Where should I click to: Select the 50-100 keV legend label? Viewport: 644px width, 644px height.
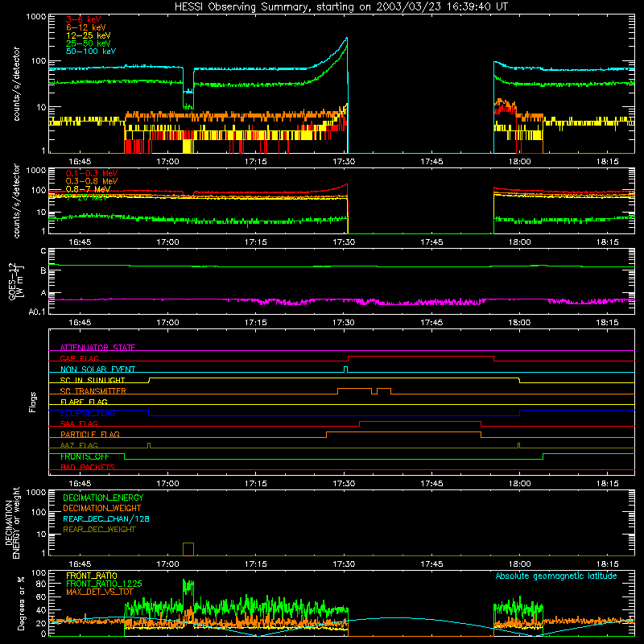(91, 52)
